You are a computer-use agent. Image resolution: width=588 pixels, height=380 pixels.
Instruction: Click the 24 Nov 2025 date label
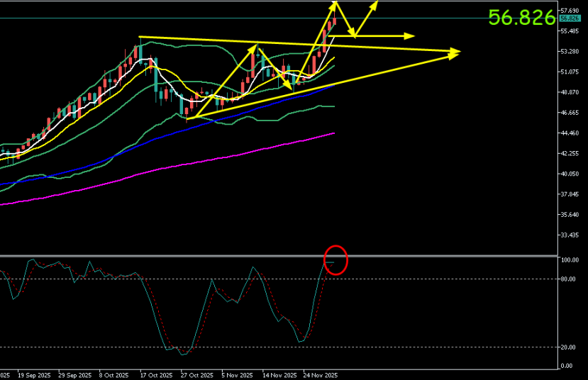(x=321, y=375)
